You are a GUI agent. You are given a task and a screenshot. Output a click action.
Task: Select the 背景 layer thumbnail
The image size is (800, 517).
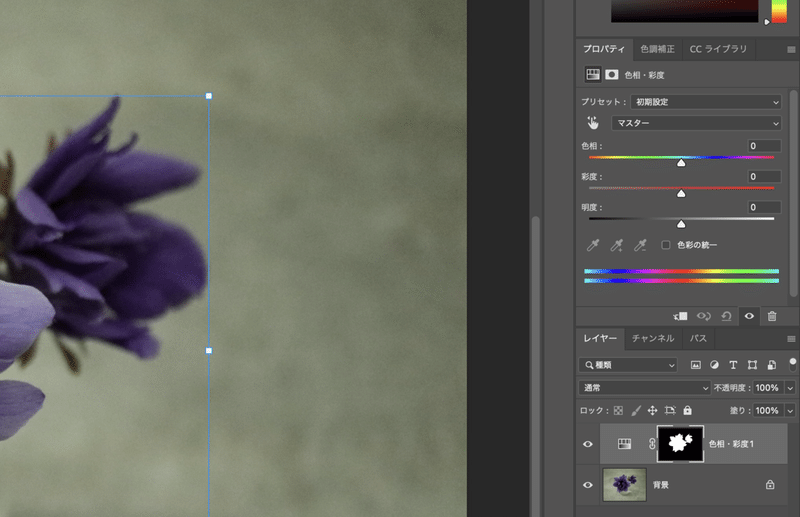click(624, 484)
